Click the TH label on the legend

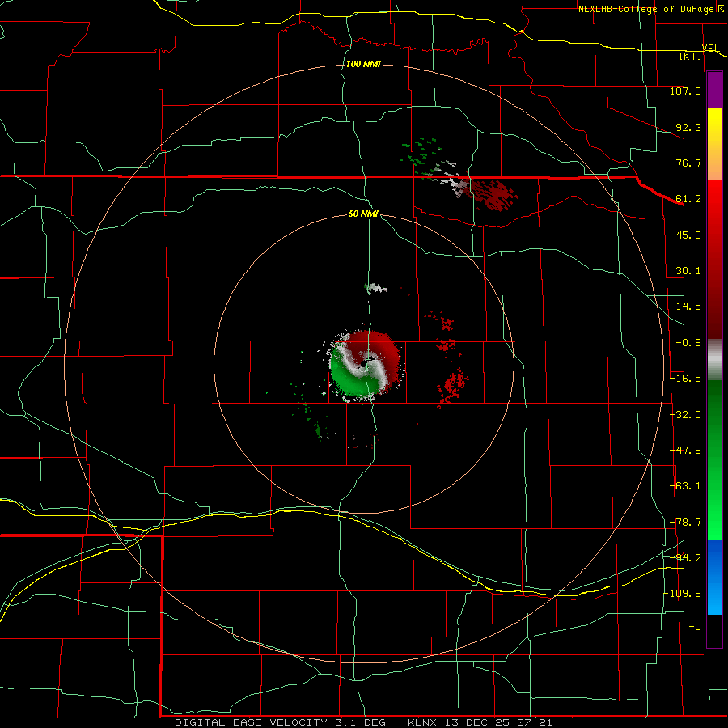click(695, 630)
